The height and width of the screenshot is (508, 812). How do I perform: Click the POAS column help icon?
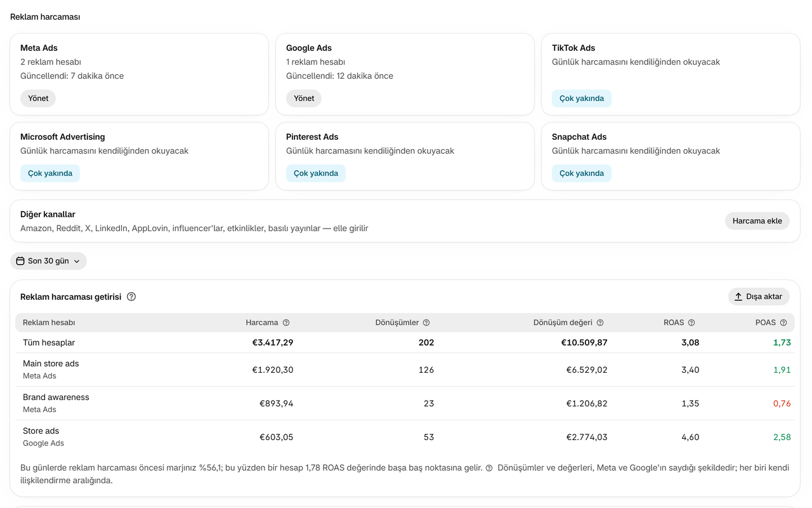click(783, 323)
